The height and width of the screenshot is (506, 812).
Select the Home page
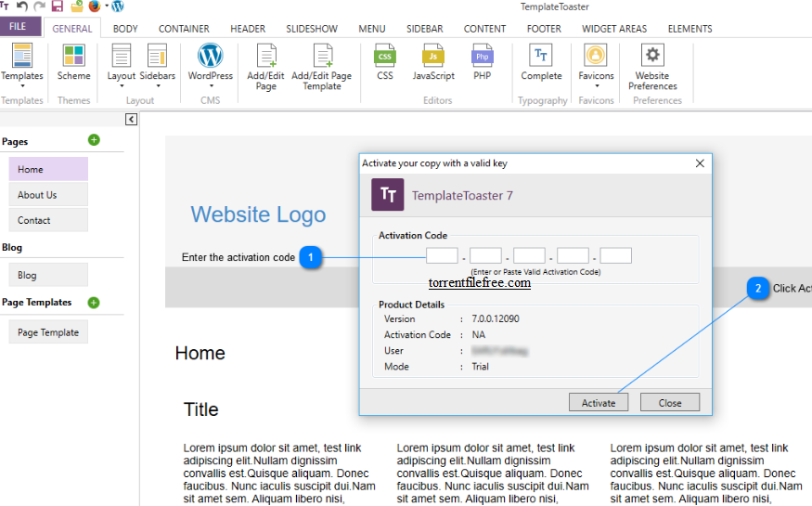[x=48, y=169]
